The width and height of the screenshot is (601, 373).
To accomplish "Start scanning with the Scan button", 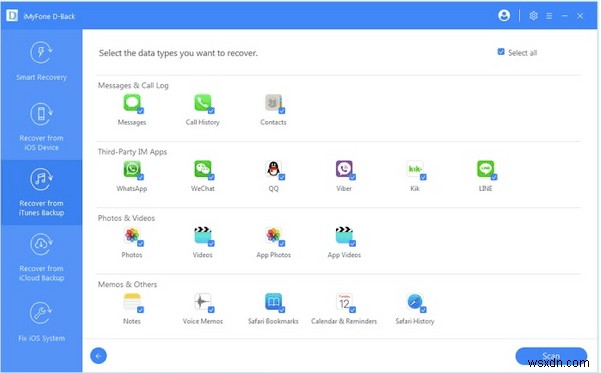I will pyautogui.click(x=551, y=356).
